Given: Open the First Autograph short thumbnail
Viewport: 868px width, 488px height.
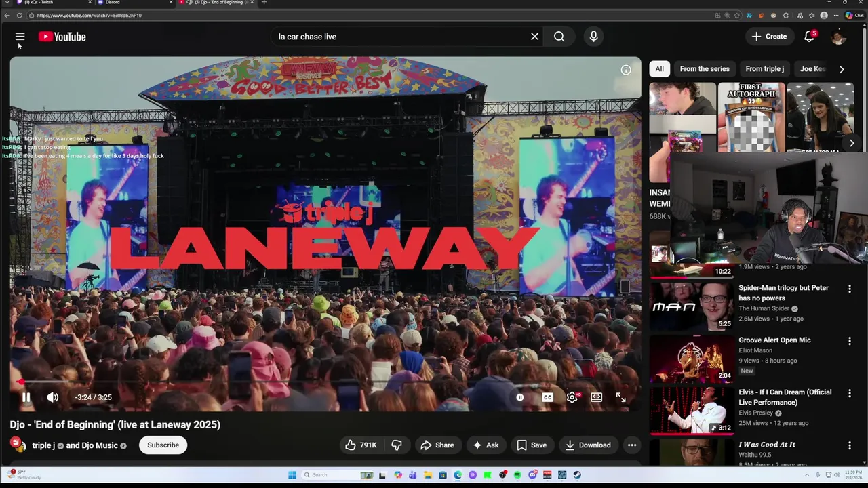Looking at the screenshot, I should tap(751, 118).
